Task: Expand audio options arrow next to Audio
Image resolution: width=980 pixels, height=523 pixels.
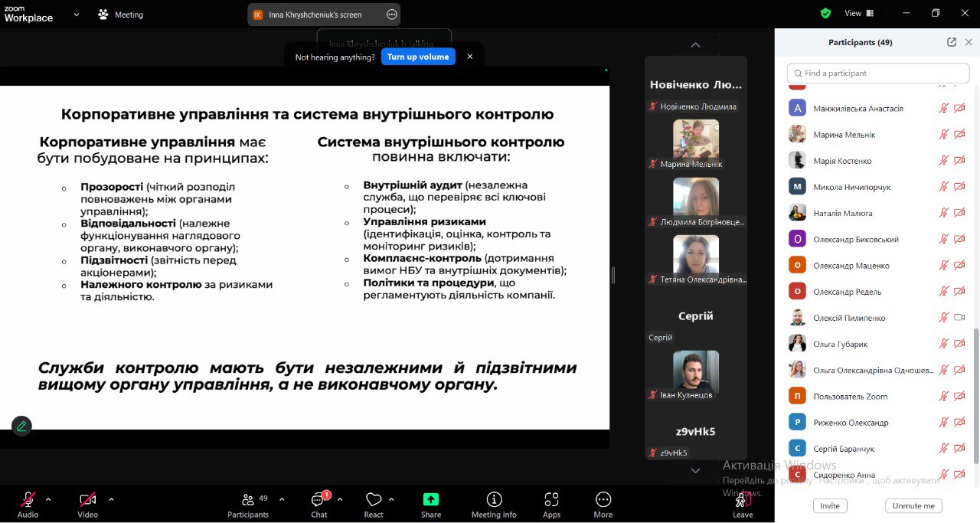Action: (x=48, y=499)
